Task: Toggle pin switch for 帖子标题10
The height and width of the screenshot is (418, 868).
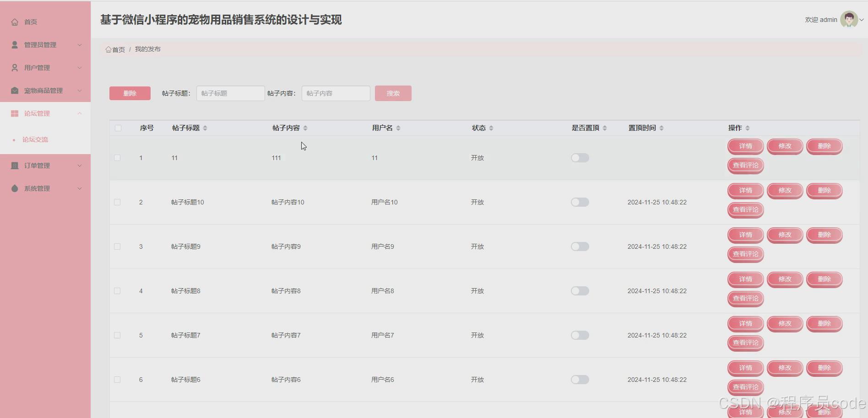Action: pos(580,202)
